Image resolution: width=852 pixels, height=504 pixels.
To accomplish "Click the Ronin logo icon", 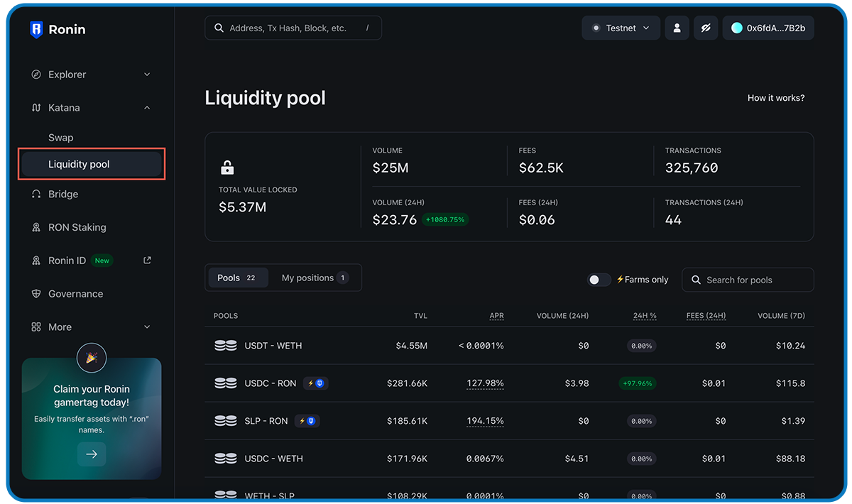I will [36, 29].
